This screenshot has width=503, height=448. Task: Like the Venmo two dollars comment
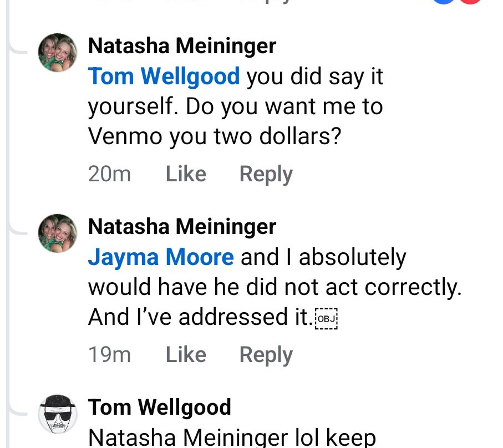tap(186, 174)
